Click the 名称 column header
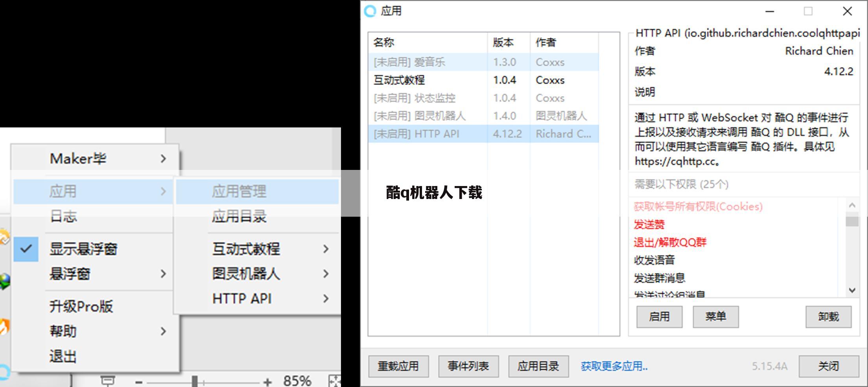 (428, 42)
